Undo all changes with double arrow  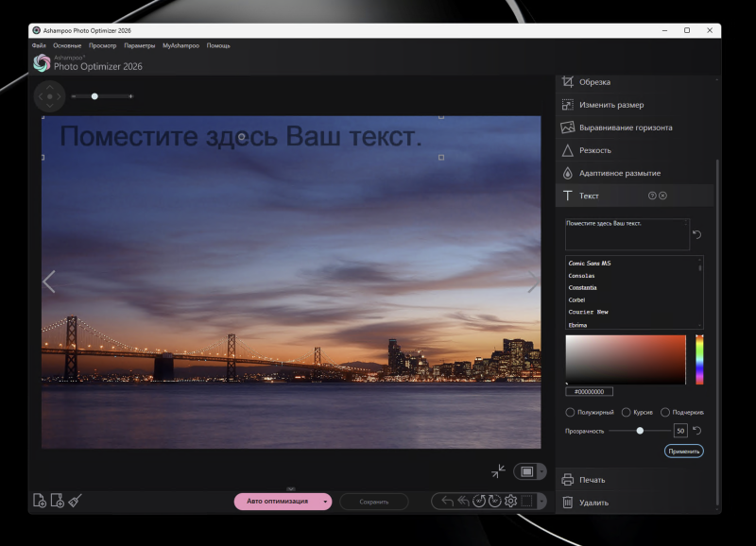pyautogui.click(x=463, y=502)
